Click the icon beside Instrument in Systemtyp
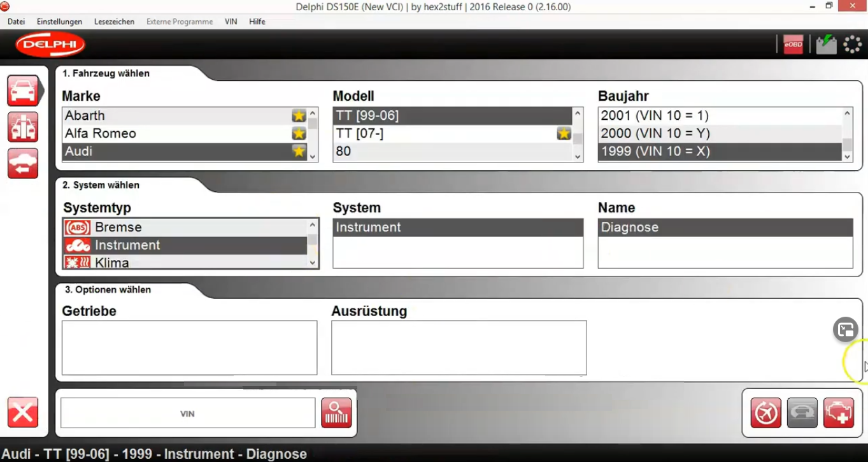 (x=78, y=245)
